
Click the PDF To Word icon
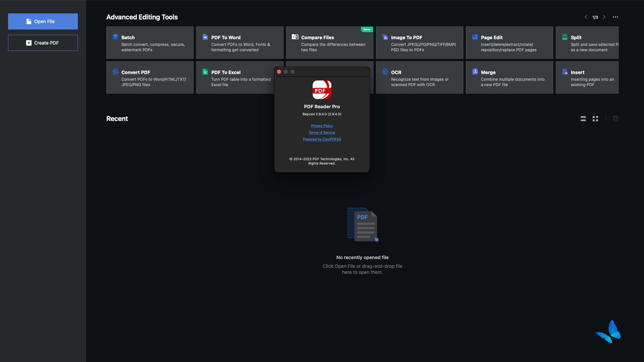click(x=205, y=37)
